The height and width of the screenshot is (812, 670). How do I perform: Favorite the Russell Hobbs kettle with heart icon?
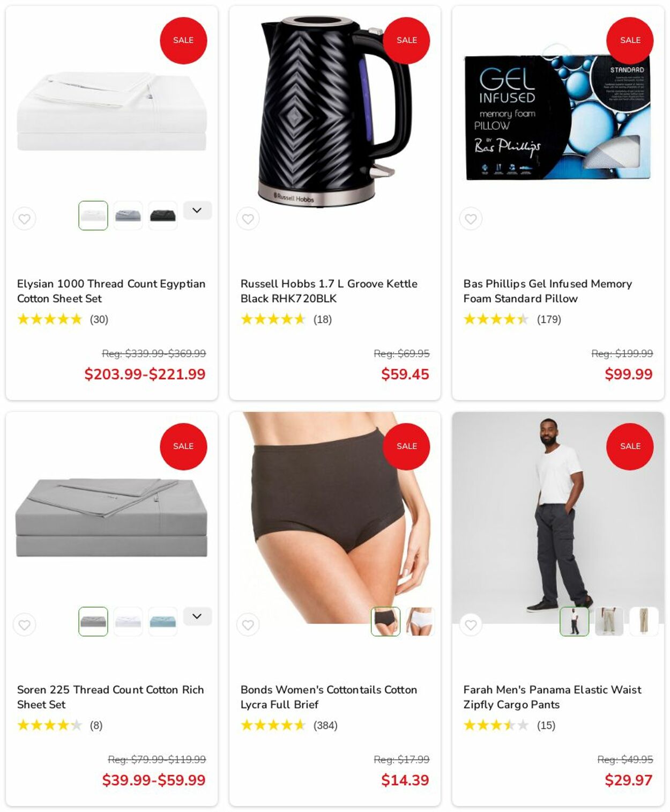point(248,219)
